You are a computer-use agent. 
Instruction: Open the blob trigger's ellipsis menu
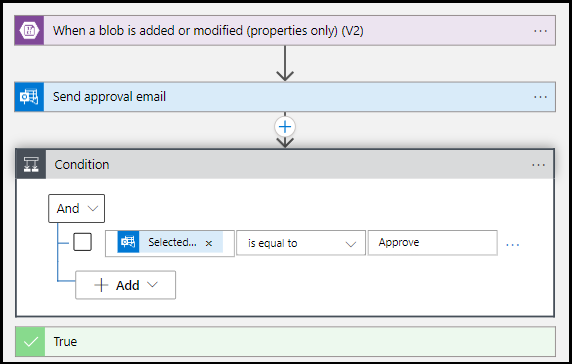[x=540, y=31]
